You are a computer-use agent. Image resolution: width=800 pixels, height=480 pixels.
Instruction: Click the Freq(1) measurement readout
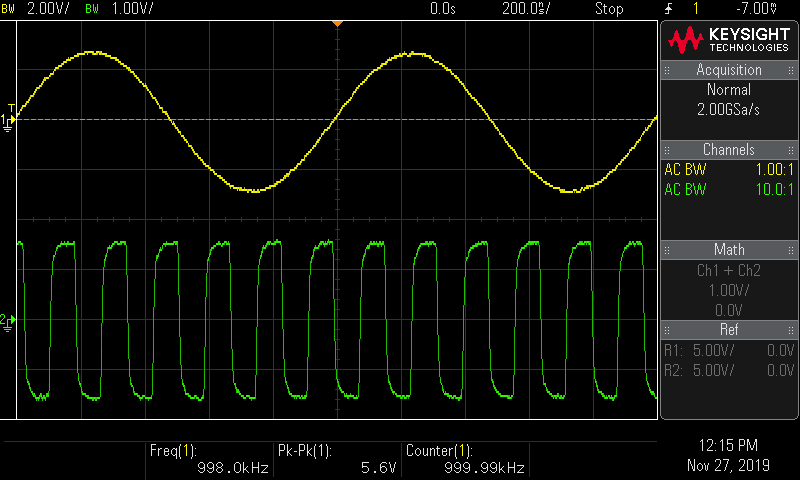click(x=209, y=459)
